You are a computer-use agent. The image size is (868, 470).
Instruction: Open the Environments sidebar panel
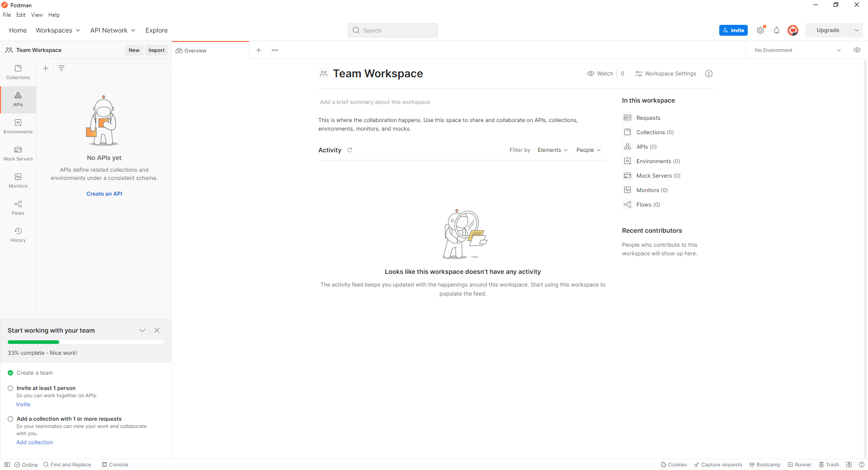click(x=18, y=127)
